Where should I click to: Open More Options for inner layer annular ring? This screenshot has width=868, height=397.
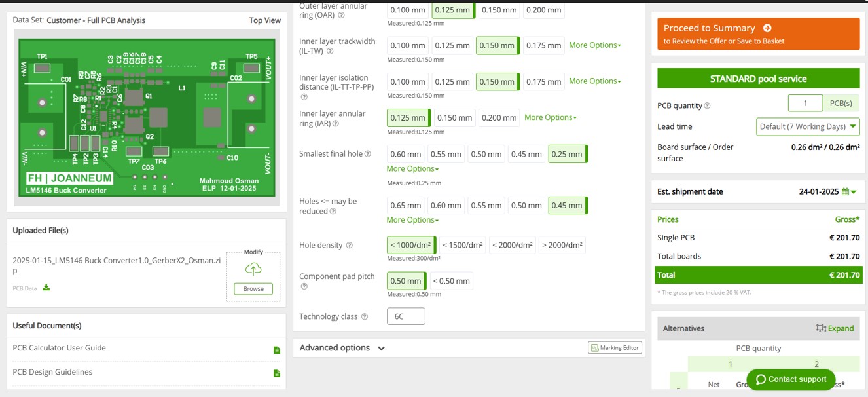click(x=551, y=118)
